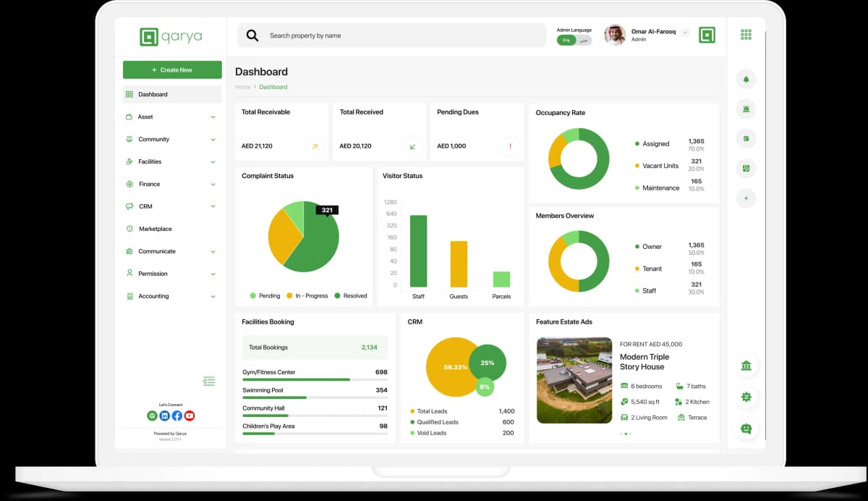
Task: Open the YouTube social icon
Action: click(x=190, y=416)
